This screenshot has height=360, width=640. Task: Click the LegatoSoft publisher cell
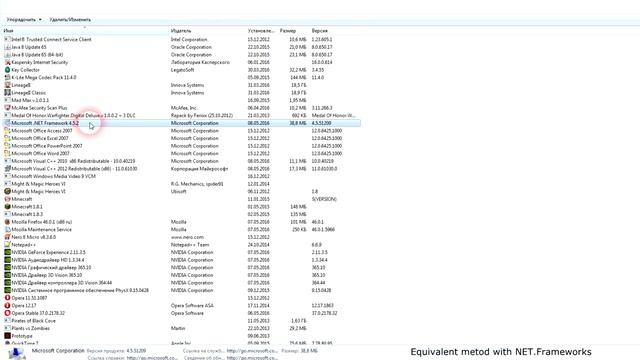tap(182, 70)
